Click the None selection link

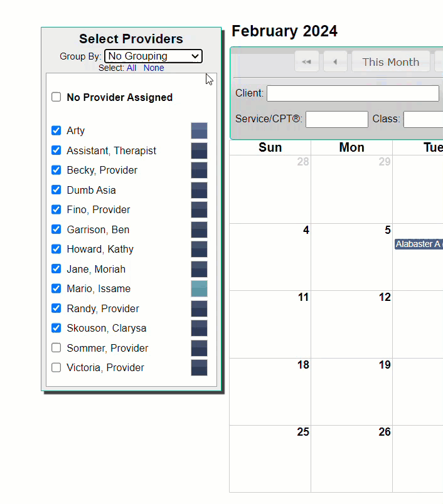coord(154,68)
